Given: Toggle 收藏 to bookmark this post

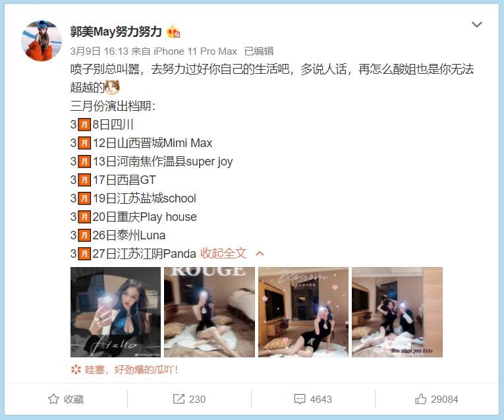Looking at the screenshot, I should 66,399.
